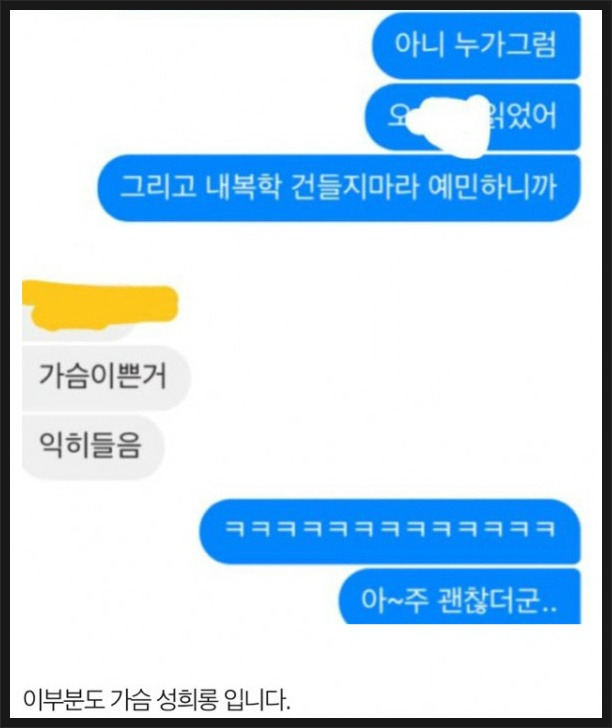Screen dimensions: 612x728
Task: Click the yellow scribble hiding the sender name
Action: [x=100, y=306]
